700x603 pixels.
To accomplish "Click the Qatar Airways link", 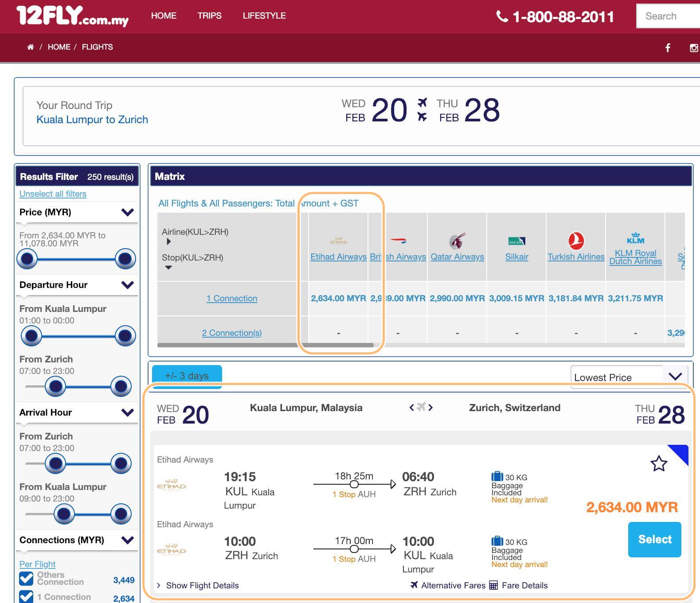I will pos(457,257).
